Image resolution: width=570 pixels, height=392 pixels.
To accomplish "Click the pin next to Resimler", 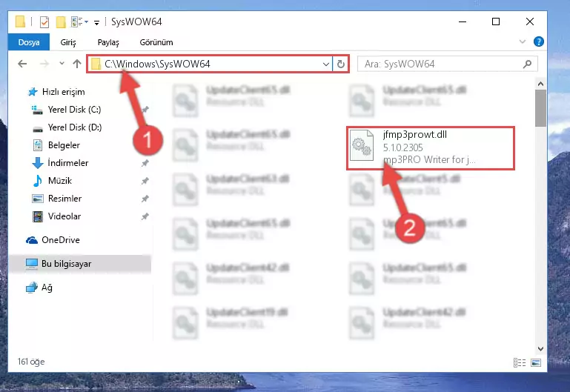I will (x=145, y=199).
